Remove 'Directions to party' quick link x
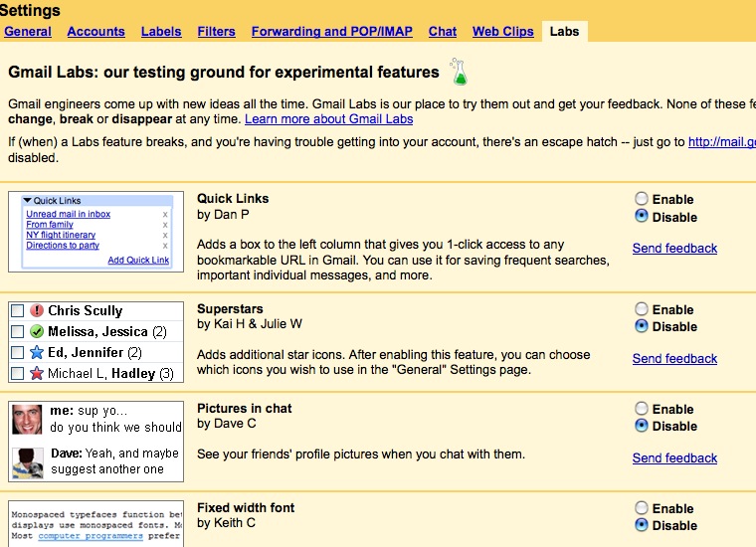This screenshot has width=756, height=547. pos(165,246)
